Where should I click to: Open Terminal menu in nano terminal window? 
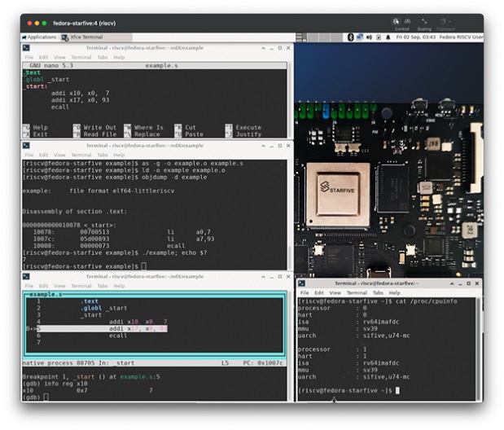pos(81,57)
